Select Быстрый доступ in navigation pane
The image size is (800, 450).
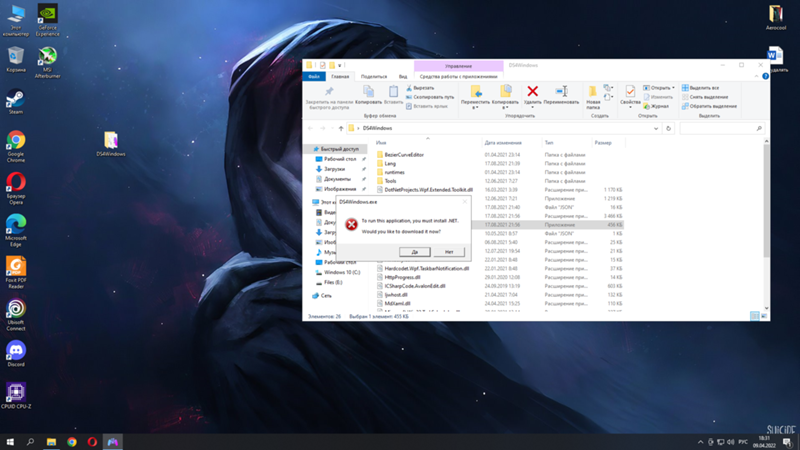click(336, 149)
